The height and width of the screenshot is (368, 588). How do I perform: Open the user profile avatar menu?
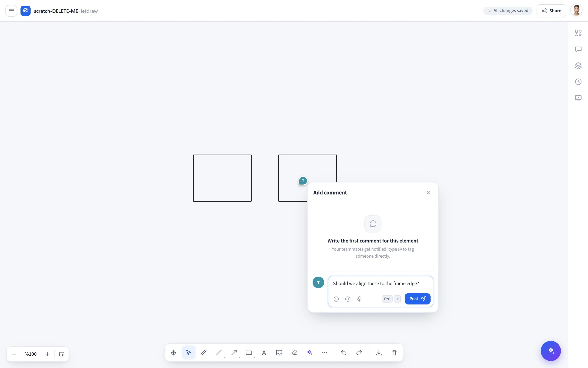click(x=576, y=10)
